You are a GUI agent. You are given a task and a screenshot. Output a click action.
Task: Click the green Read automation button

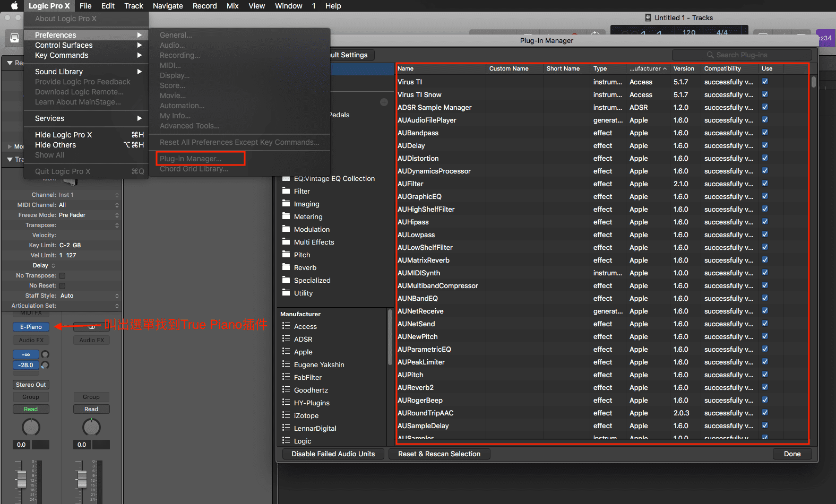click(x=31, y=410)
